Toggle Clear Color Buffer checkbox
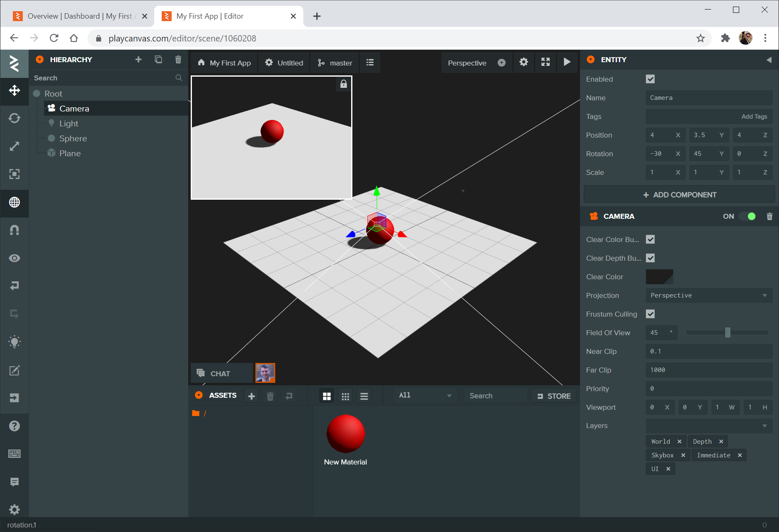 (650, 239)
